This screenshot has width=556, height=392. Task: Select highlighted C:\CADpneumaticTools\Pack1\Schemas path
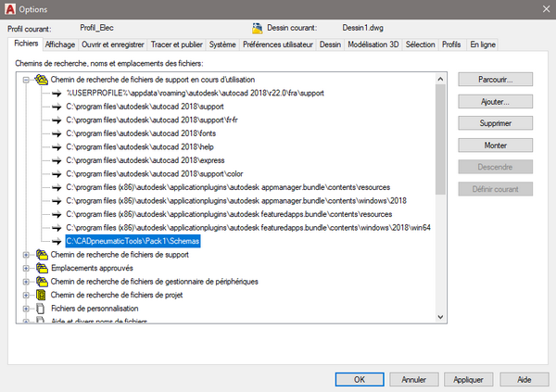133,241
